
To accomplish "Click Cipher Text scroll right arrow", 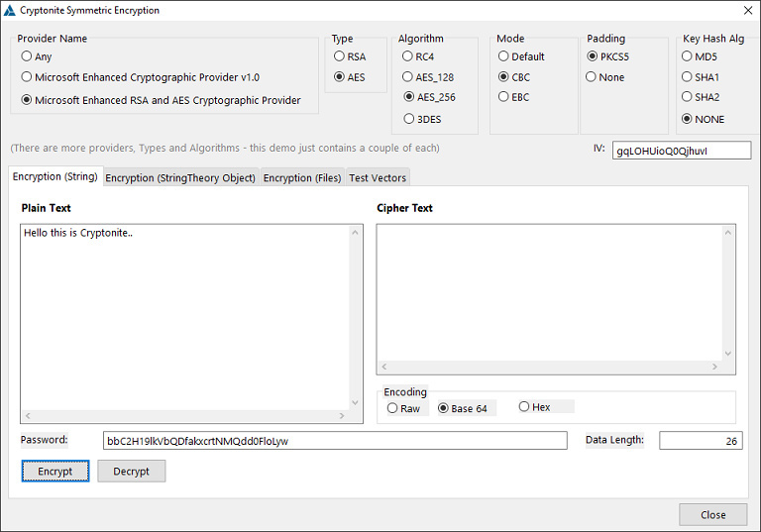I will [714, 367].
